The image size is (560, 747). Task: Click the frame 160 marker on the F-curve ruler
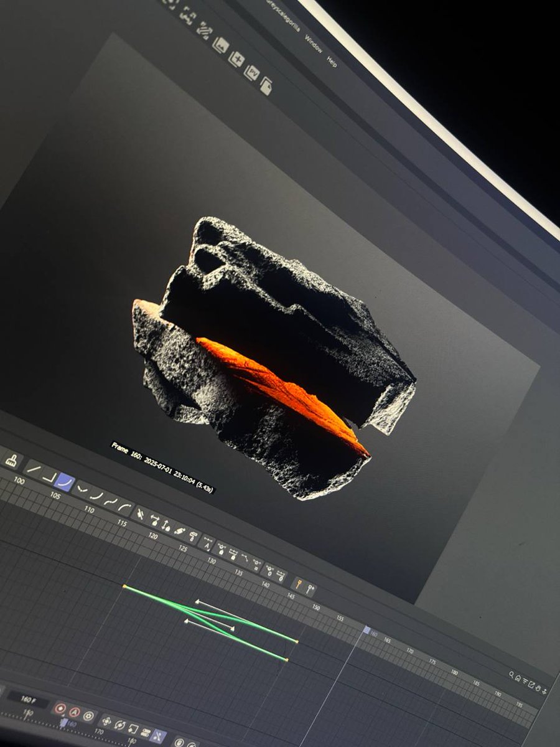(x=367, y=631)
